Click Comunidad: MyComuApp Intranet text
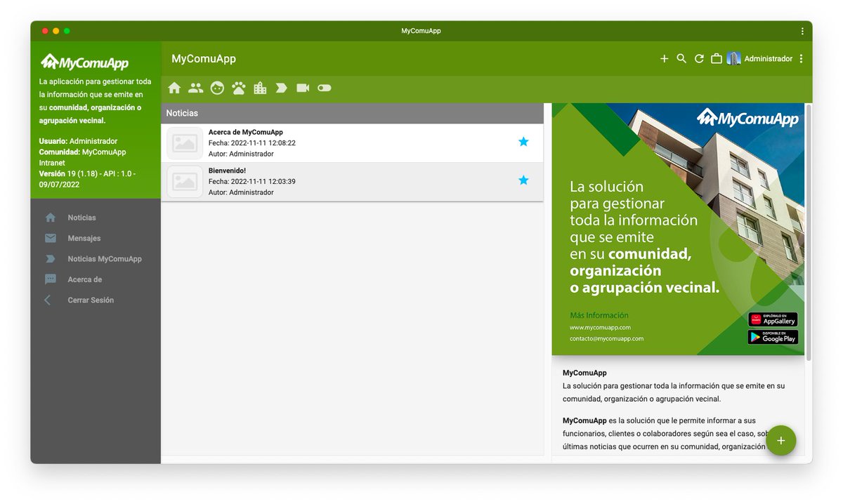Screen dimensions: 843x504 (x=82, y=157)
